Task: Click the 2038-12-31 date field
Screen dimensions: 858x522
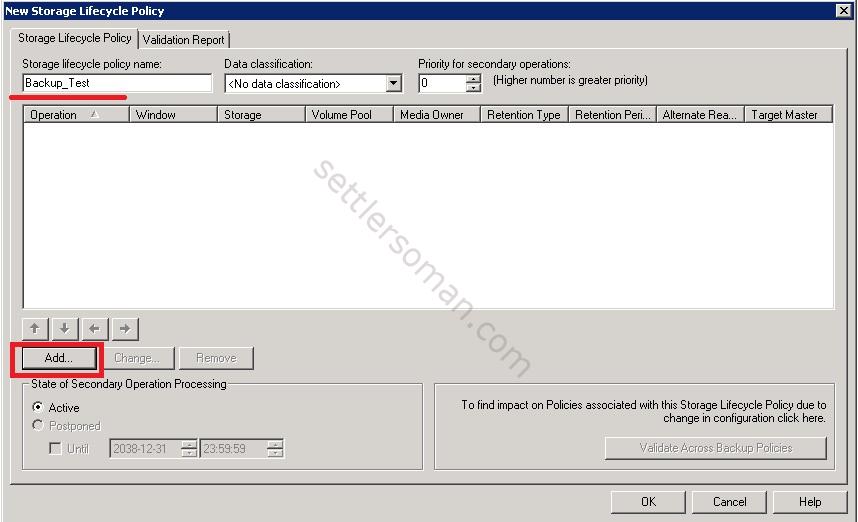Action: click(x=146, y=449)
